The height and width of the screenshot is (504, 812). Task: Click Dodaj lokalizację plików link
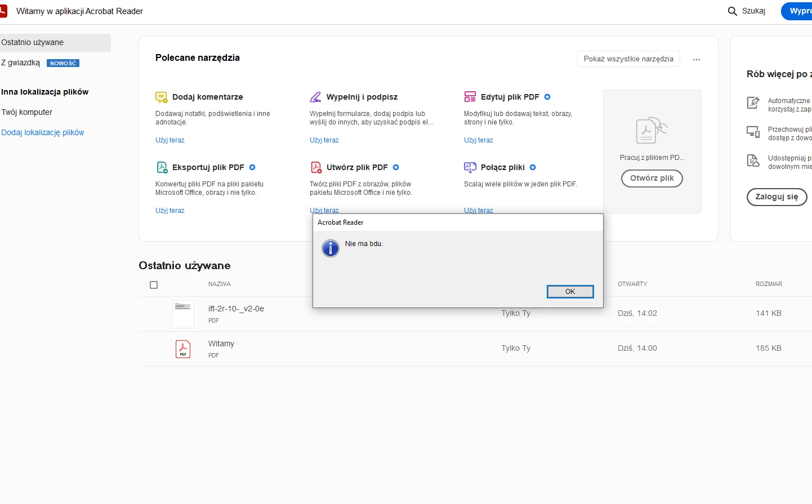coord(43,132)
